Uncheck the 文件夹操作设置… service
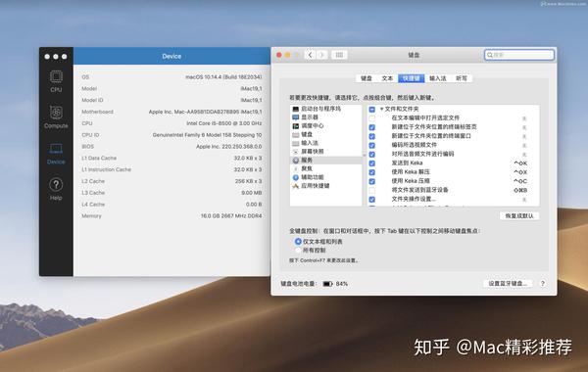Viewport: 588px width, 372px height. pos(372,200)
